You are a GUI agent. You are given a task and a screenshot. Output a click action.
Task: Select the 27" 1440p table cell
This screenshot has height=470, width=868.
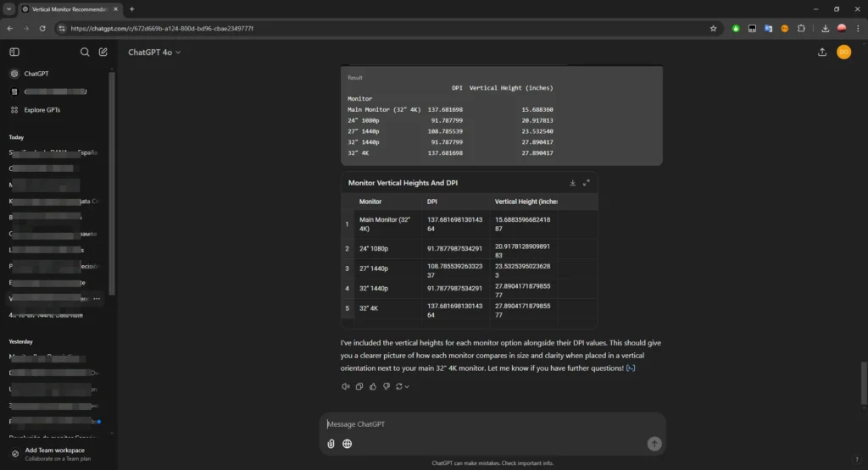pyautogui.click(x=387, y=268)
